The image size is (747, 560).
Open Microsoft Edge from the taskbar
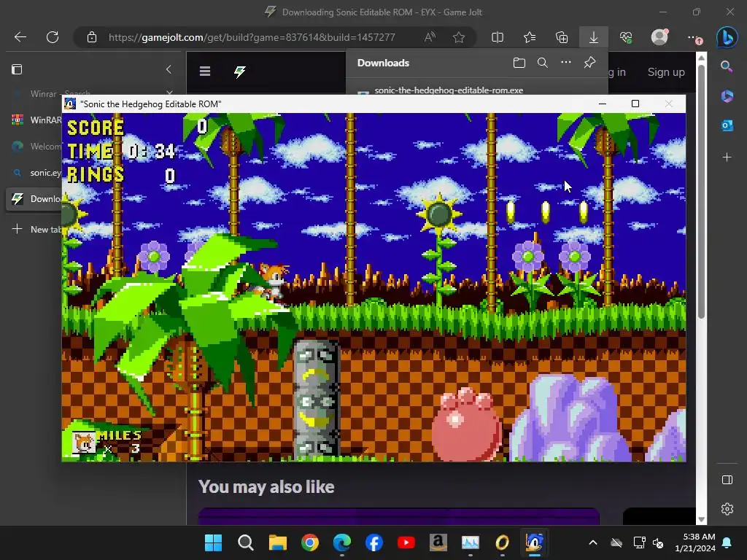tap(341, 542)
